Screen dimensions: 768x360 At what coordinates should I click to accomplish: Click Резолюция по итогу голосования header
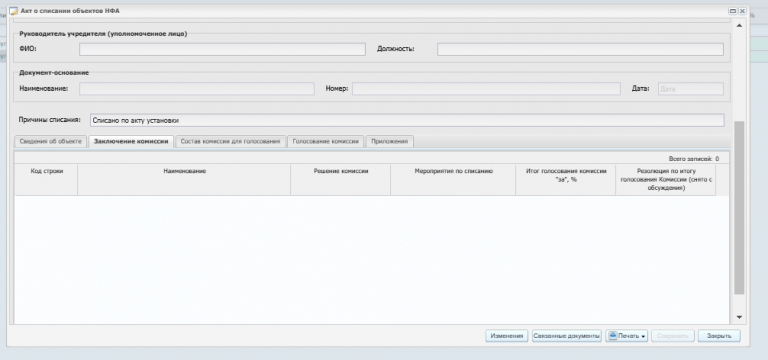pyautogui.click(x=666, y=179)
